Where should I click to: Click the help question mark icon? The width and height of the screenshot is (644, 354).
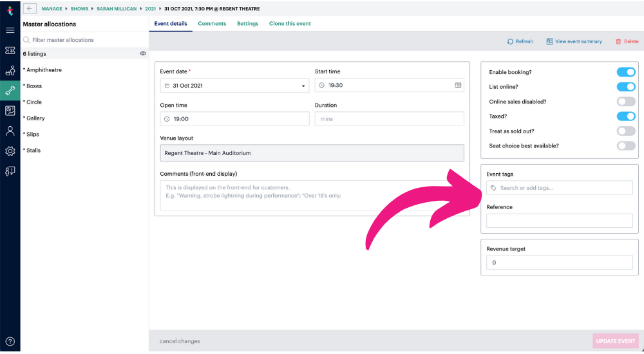pyautogui.click(x=10, y=341)
